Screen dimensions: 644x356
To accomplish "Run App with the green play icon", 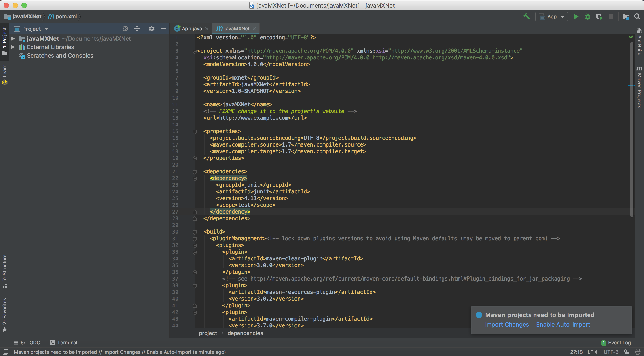I will [576, 17].
